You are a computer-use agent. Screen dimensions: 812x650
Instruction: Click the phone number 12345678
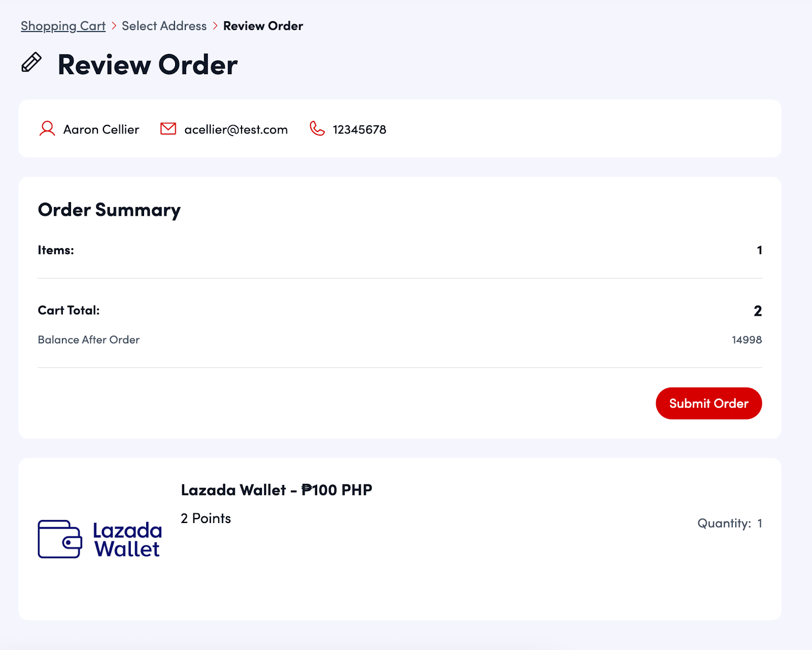coord(359,129)
